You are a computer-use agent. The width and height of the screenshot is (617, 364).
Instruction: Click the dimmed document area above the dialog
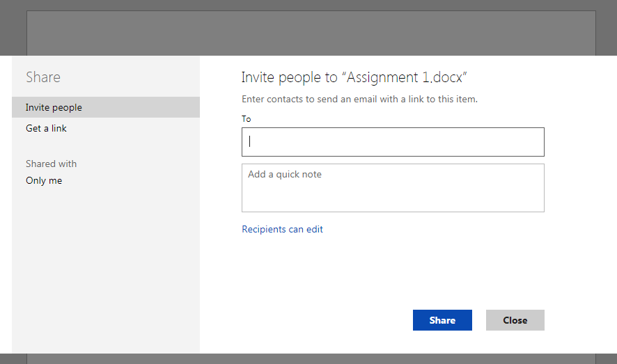[x=311, y=33]
